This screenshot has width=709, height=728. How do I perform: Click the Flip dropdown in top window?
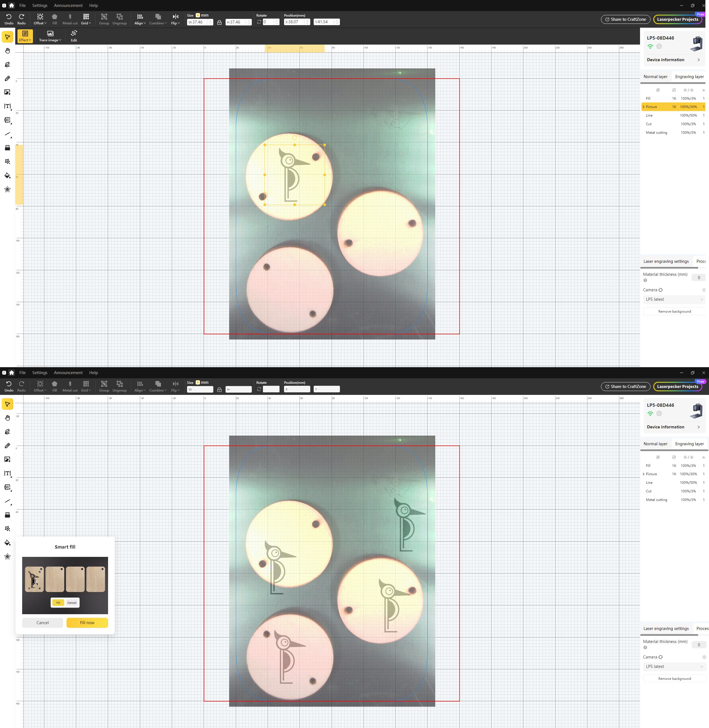(175, 19)
